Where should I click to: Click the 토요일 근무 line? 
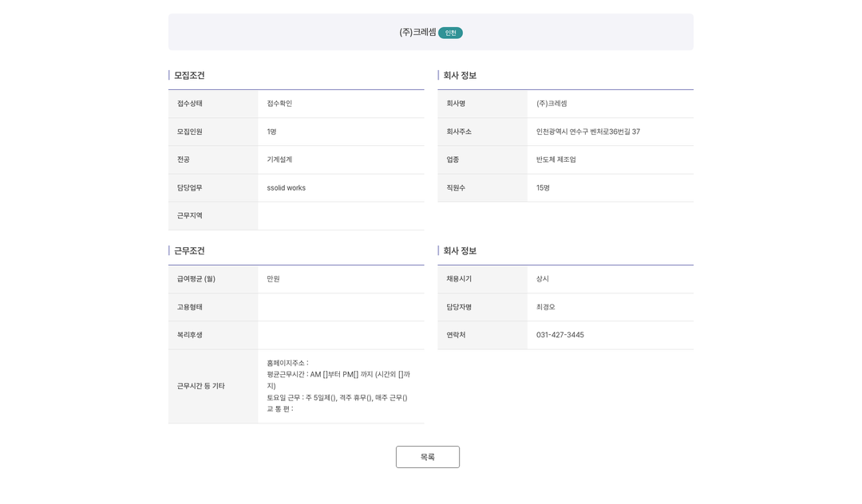[x=337, y=397]
